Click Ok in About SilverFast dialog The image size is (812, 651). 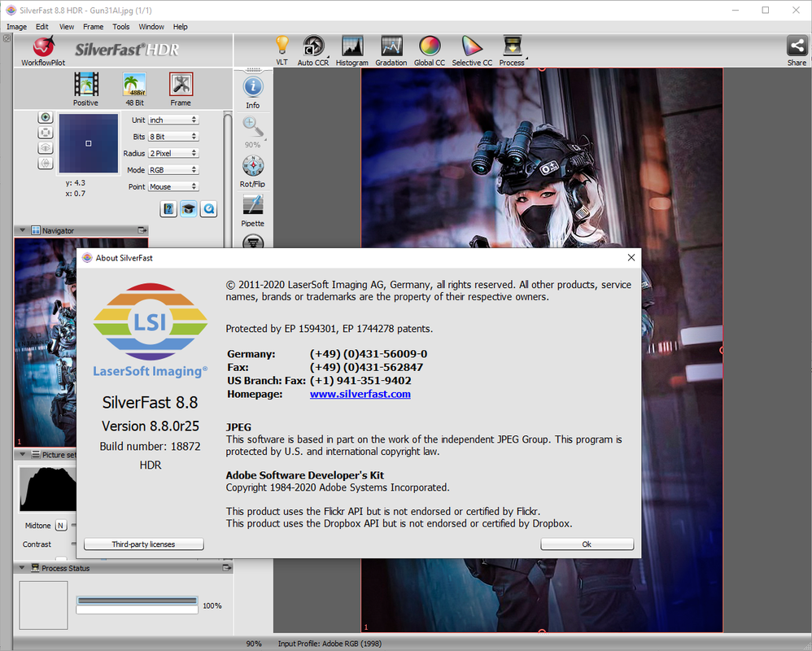[587, 544]
